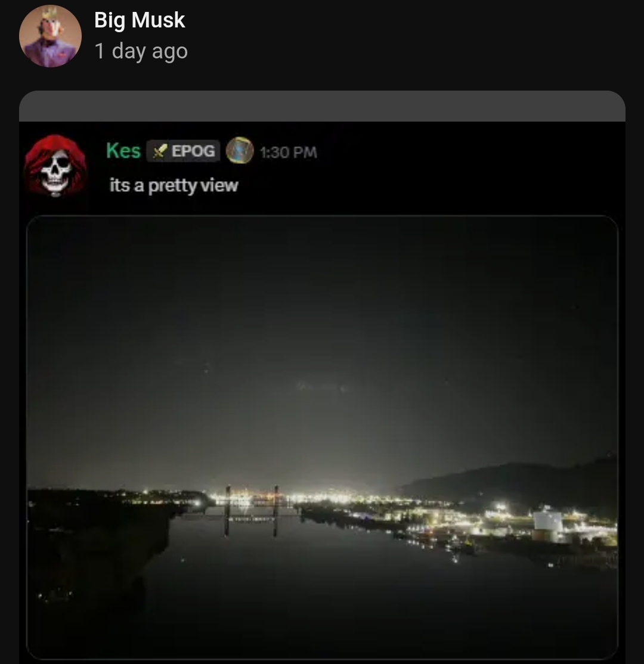
Task: Click the '1 day ago' timestamp
Action: tap(141, 51)
